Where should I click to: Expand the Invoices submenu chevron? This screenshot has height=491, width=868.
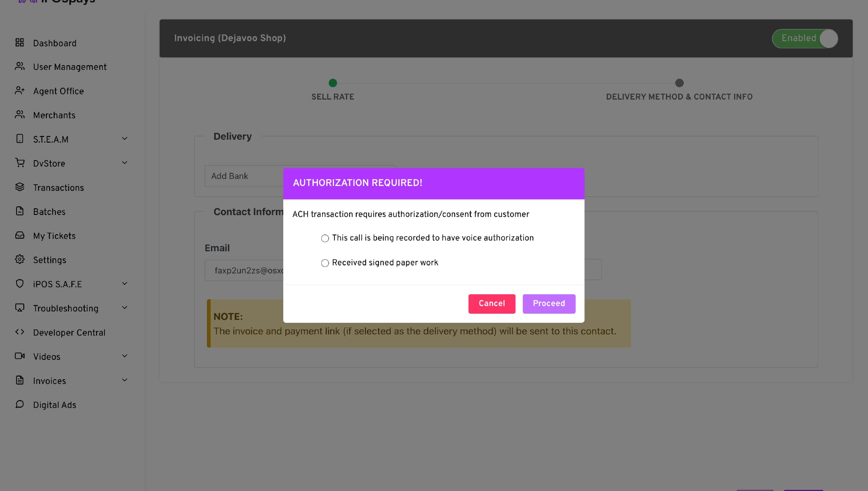pos(125,380)
